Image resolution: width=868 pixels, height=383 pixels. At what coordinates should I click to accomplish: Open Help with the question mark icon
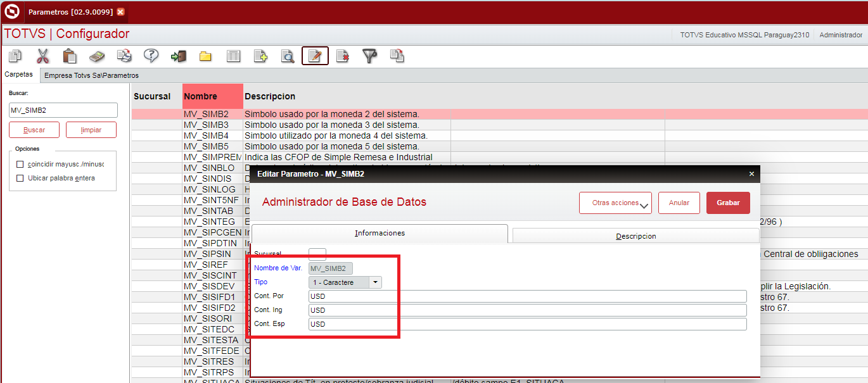click(x=151, y=56)
